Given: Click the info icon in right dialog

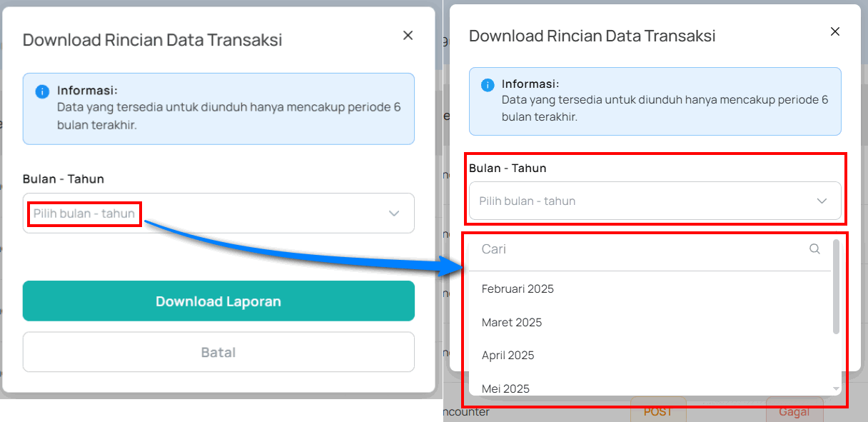Looking at the screenshot, I should 488,84.
